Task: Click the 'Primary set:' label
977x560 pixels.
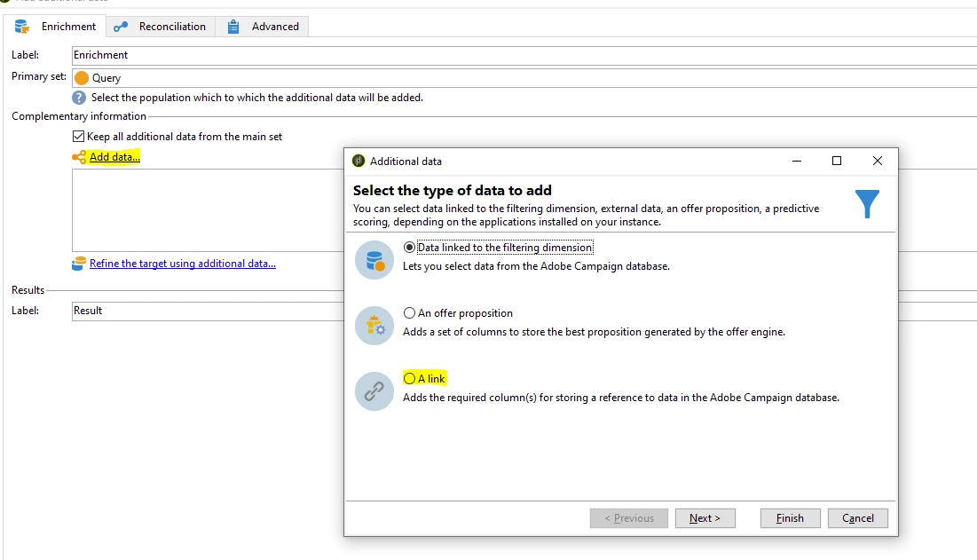Action: (39, 76)
